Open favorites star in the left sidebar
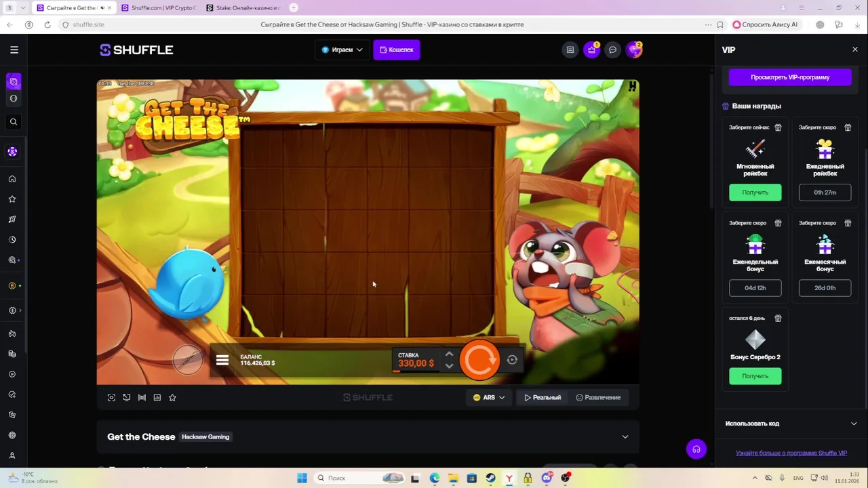The height and width of the screenshot is (488, 868). tap(12, 199)
